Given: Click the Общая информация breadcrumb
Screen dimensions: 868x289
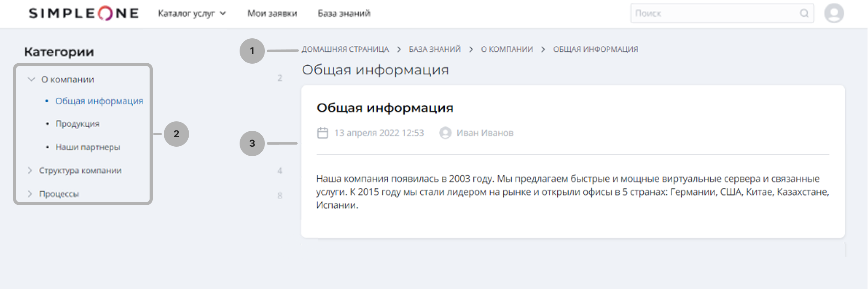Looking at the screenshot, I should coord(595,49).
